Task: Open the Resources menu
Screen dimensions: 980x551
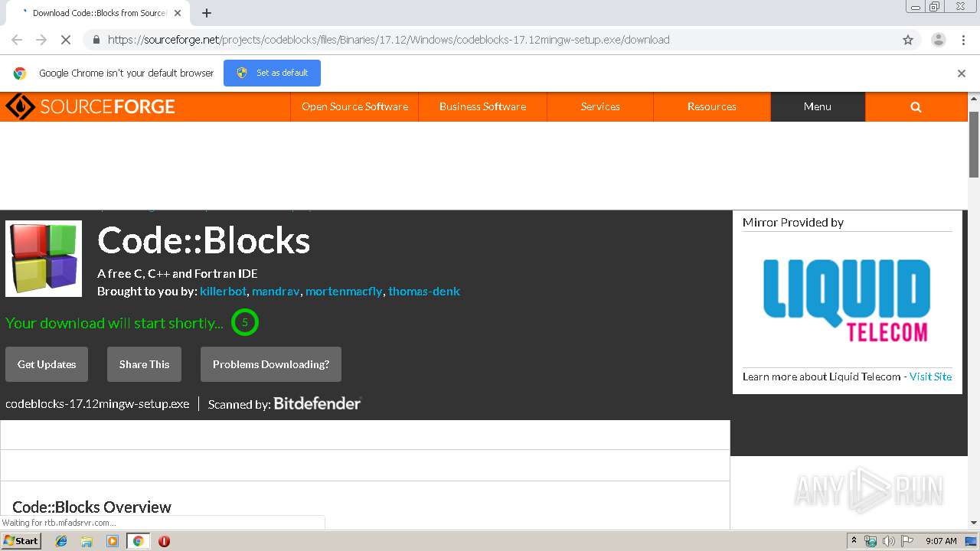Action: point(711,107)
